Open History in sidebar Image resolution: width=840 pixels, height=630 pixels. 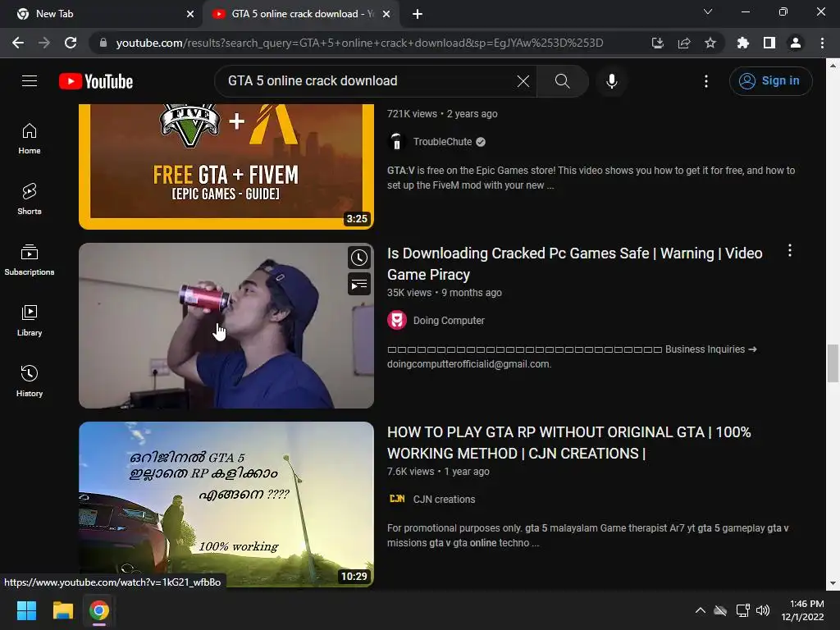pyautogui.click(x=30, y=381)
